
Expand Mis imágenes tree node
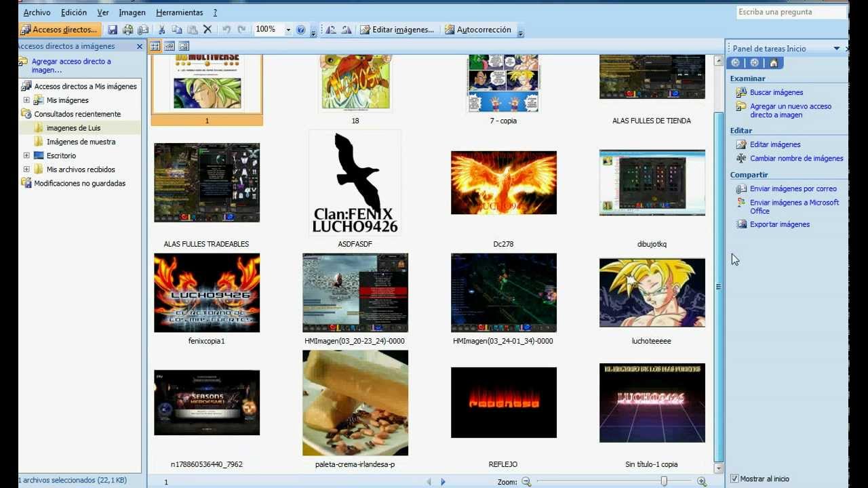(26, 100)
